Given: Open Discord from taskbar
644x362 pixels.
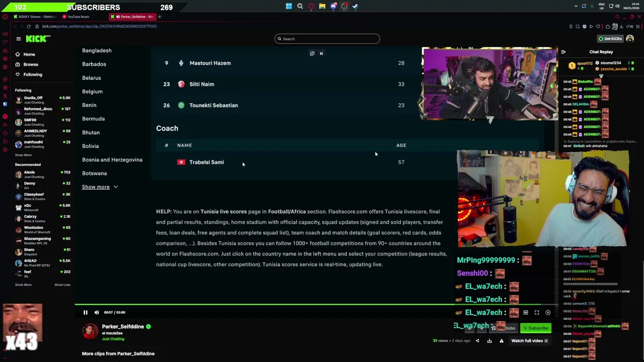Looking at the screenshot, I should click(333, 7).
